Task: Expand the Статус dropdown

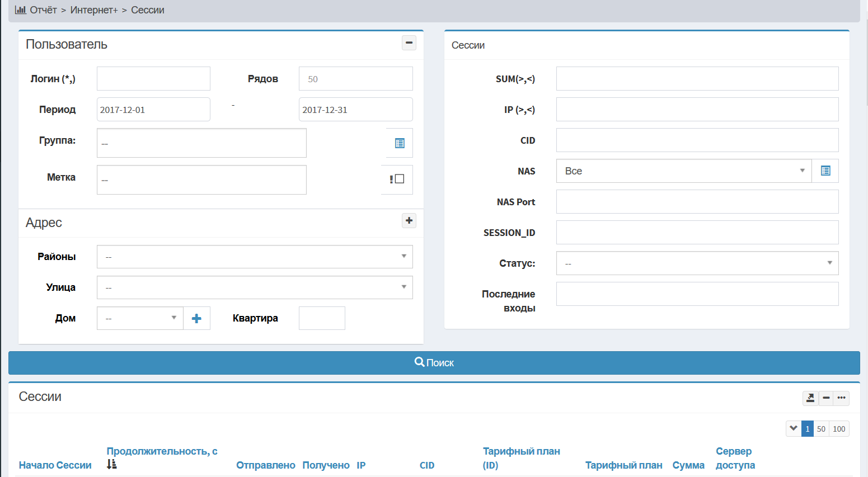Action: coord(697,263)
